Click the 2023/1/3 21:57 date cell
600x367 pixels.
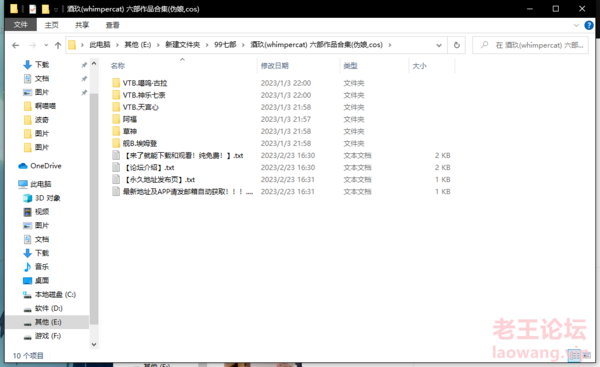pyautogui.click(x=286, y=119)
